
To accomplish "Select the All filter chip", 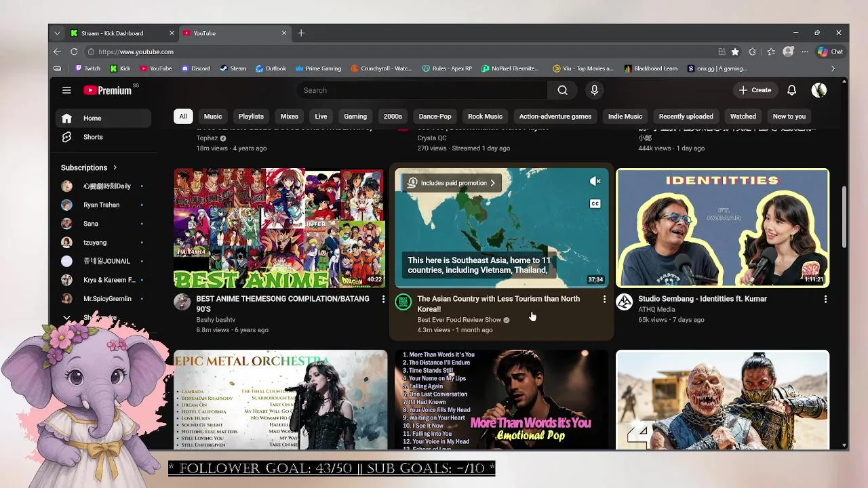I will (183, 117).
